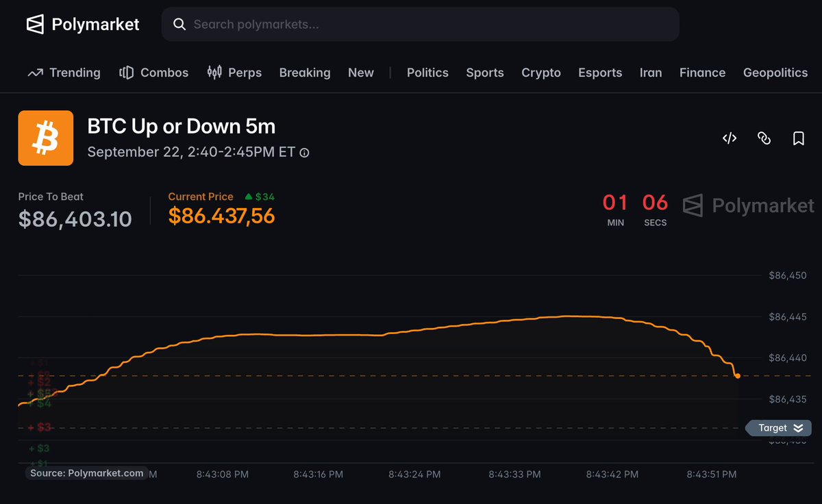
Task: Open the Combos tab
Action: point(153,73)
